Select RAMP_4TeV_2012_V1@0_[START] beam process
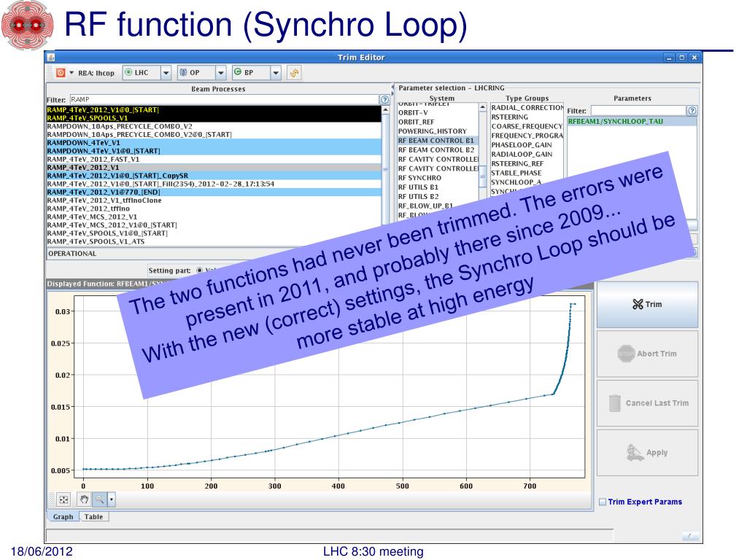The width and height of the screenshot is (747, 560). (214, 110)
